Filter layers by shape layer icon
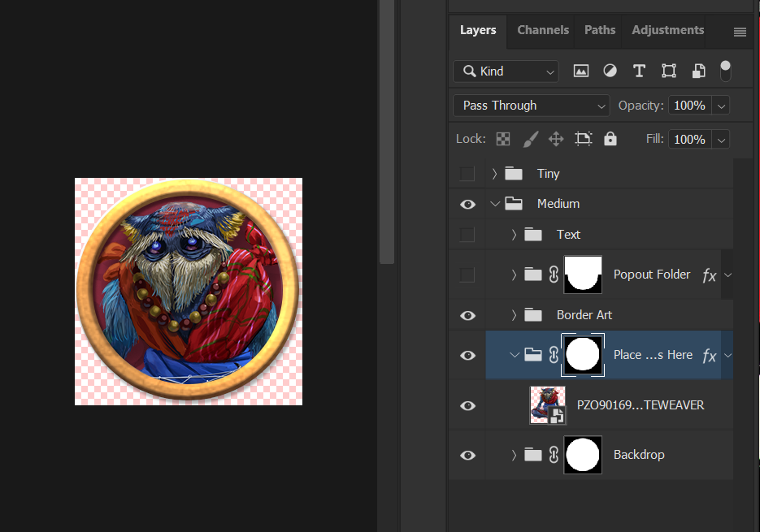 point(668,71)
